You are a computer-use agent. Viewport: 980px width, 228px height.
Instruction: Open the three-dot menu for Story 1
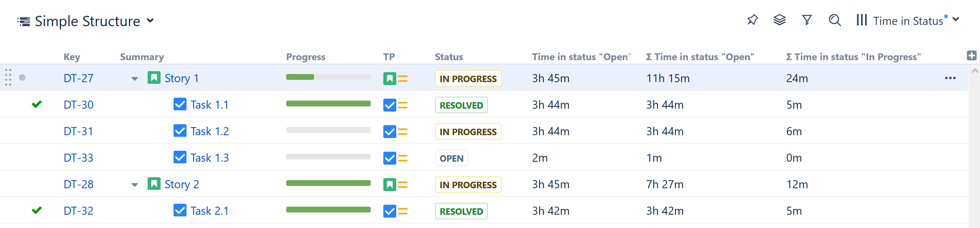[x=950, y=78]
